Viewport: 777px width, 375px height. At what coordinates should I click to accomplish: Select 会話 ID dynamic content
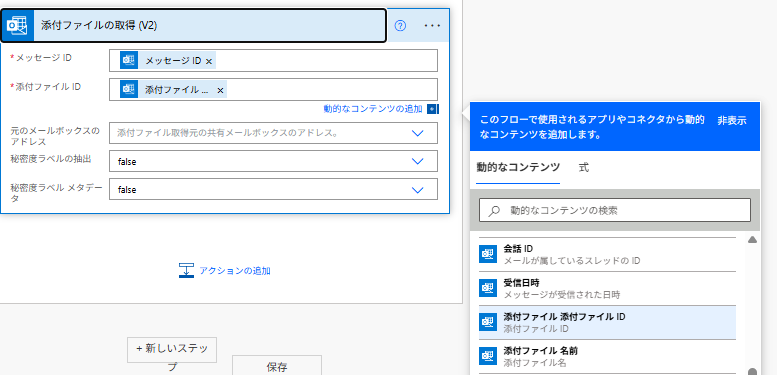click(x=608, y=254)
